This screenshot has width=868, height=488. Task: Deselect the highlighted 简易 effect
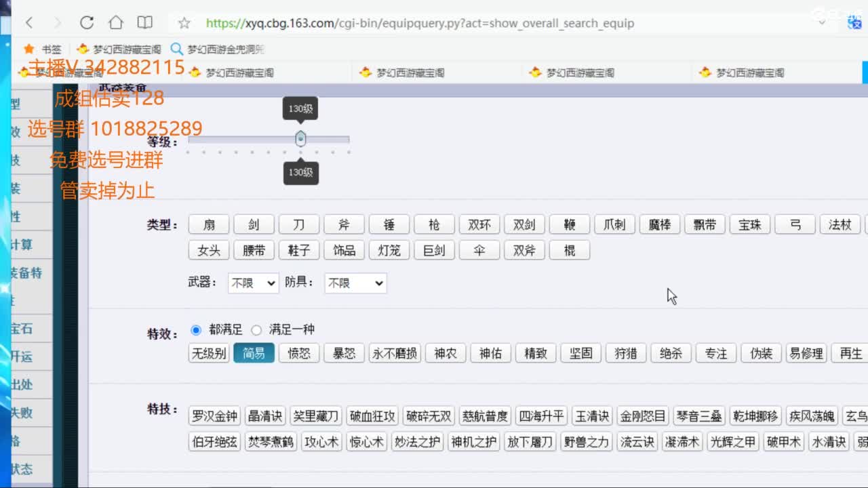point(254,353)
